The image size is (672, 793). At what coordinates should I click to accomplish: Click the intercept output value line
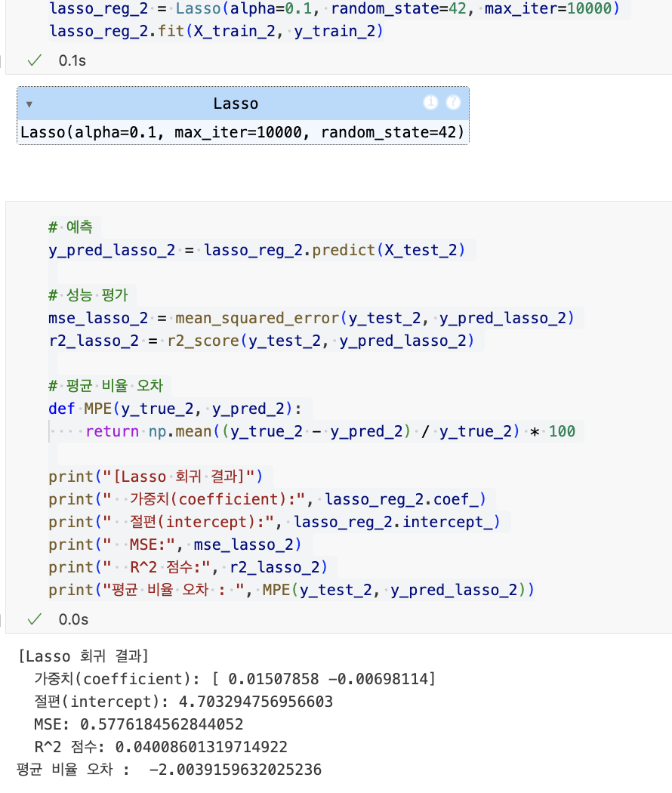click(x=183, y=702)
